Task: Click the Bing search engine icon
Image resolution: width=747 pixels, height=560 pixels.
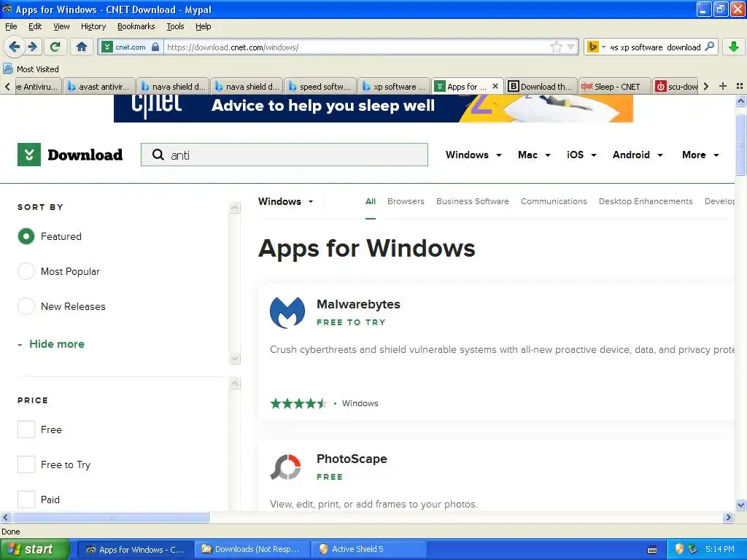Action: [x=592, y=47]
